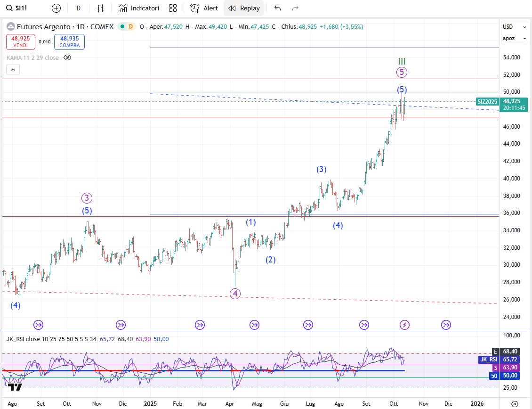Open the indicator templates grid icon
The height and width of the screenshot is (409, 532).
pos(173,8)
